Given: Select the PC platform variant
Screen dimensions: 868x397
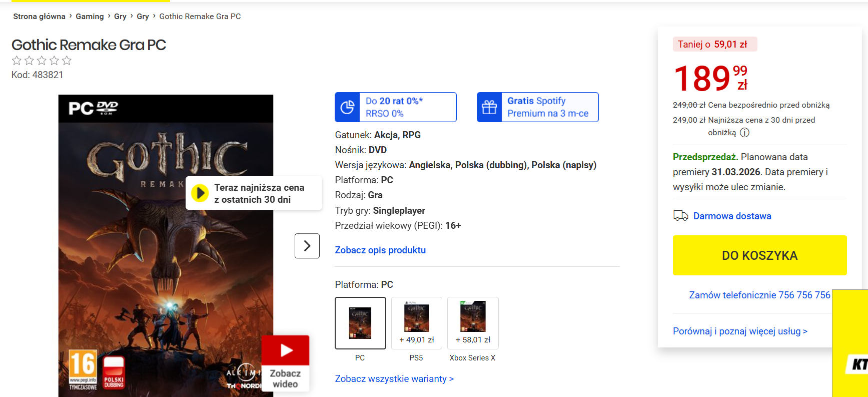Looking at the screenshot, I should 360,323.
